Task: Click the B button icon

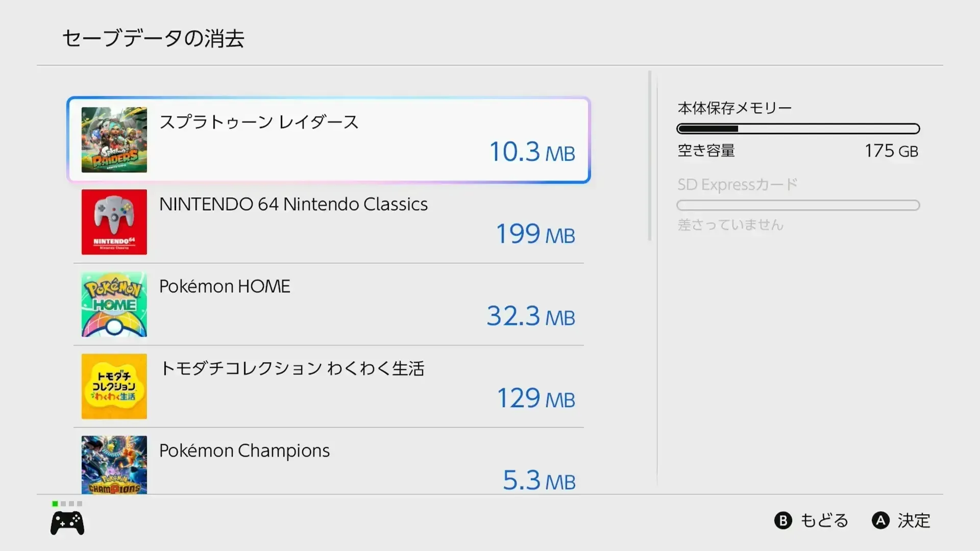Action: click(783, 520)
